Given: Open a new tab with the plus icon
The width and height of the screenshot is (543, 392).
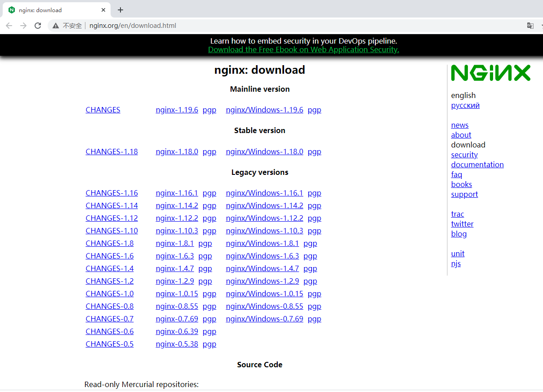Looking at the screenshot, I should tap(120, 10).
